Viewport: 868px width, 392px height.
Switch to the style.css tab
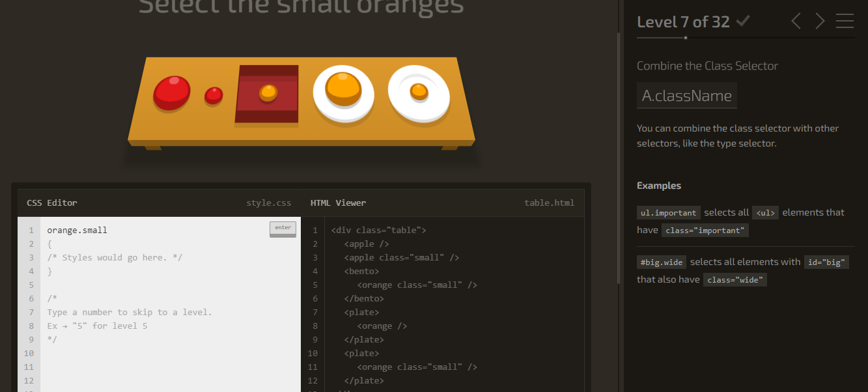(x=268, y=203)
